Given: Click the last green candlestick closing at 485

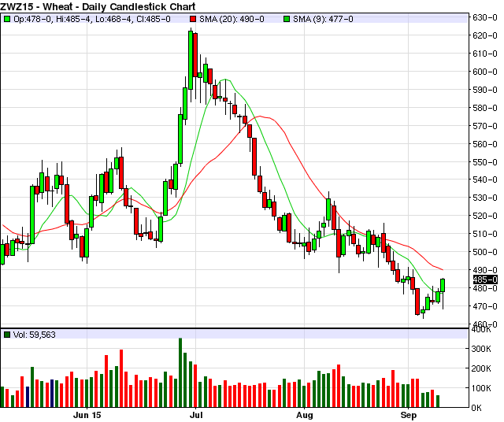Looking at the screenshot, I should pyautogui.click(x=443, y=286).
